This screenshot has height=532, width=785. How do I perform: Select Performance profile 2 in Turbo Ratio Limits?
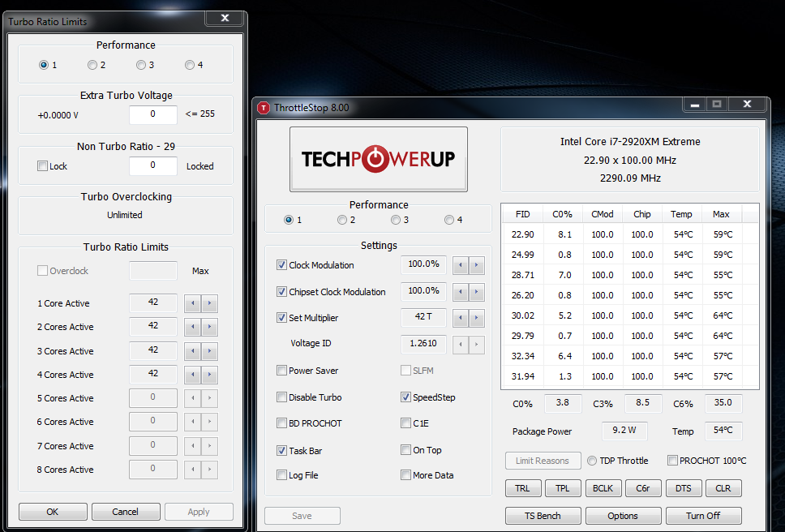(92, 65)
